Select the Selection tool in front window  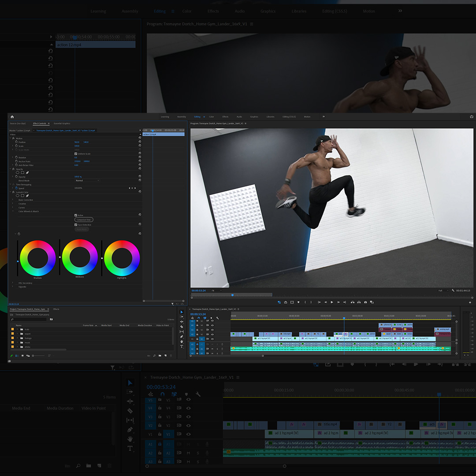tap(182, 312)
